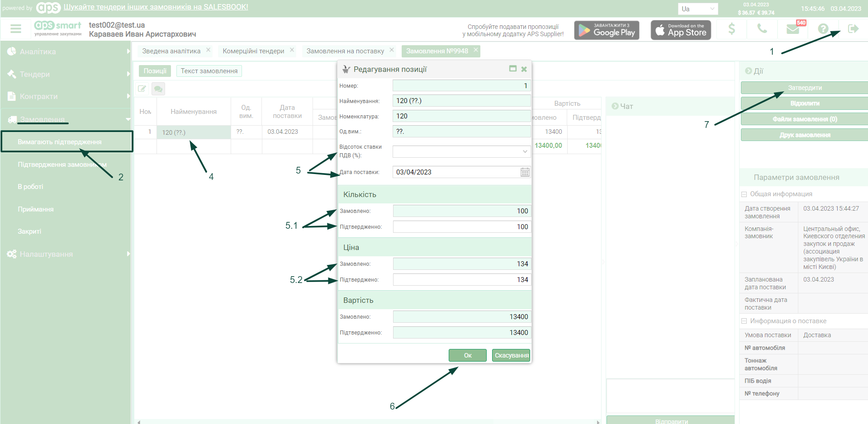This screenshot has height=424, width=868.
Task: Click the edit position pencil icon
Action: (142, 89)
